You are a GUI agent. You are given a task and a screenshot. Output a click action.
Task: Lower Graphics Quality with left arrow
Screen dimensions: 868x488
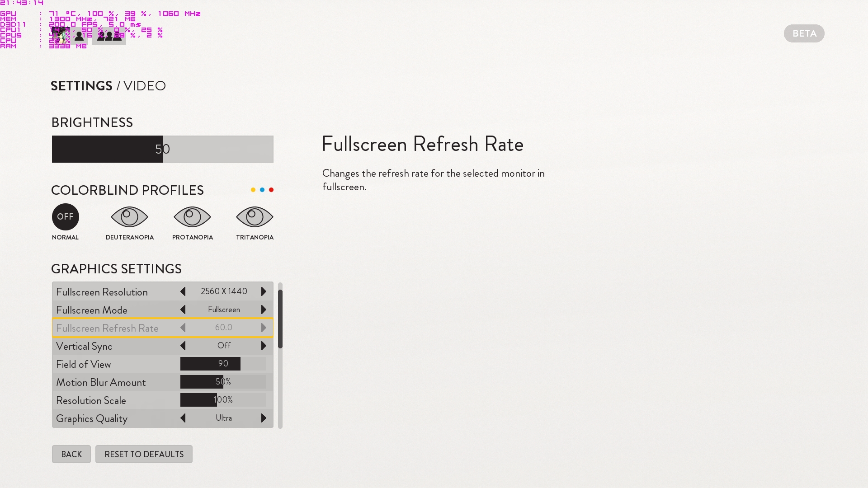coord(183,418)
